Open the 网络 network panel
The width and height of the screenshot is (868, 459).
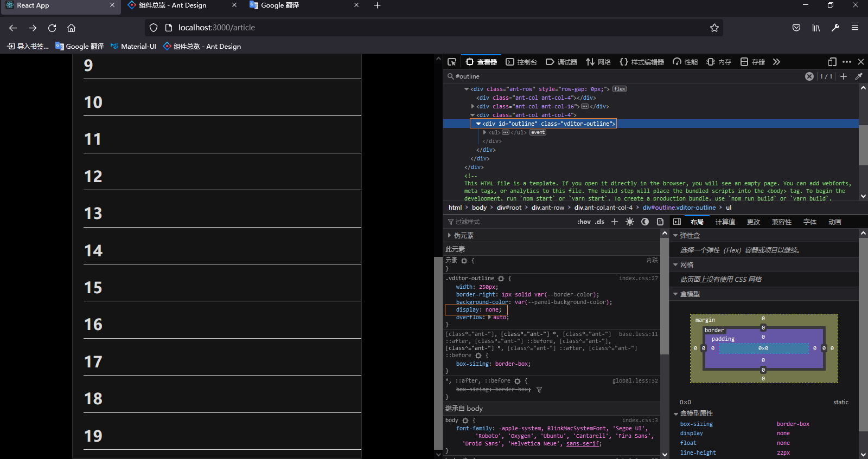click(598, 62)
